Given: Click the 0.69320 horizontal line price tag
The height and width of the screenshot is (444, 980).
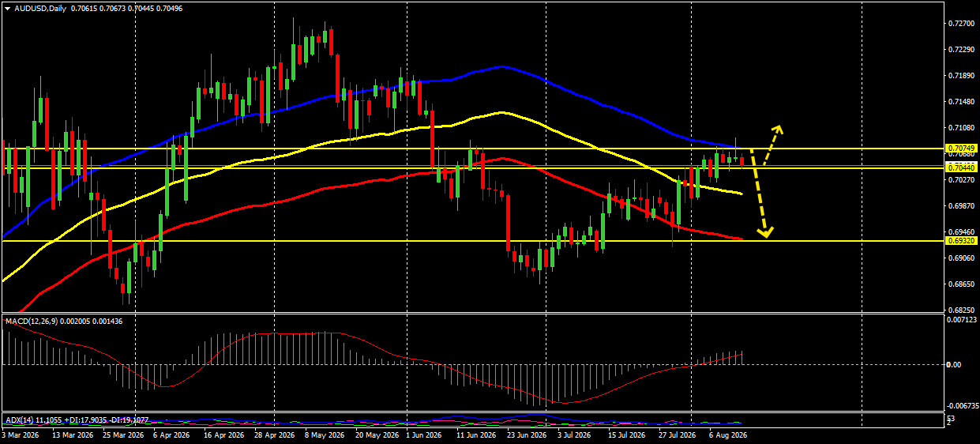Looking at the screenshot, I should click(963, 240).
